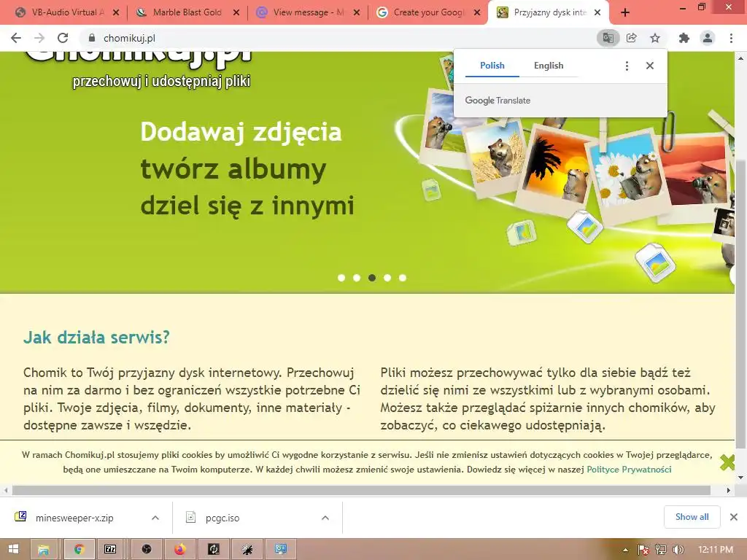Image resolution: width=747 pixels, height=560 pixels.
Task: Close the Przyjazny dysk tab
Action: click(x=597, y=13)
